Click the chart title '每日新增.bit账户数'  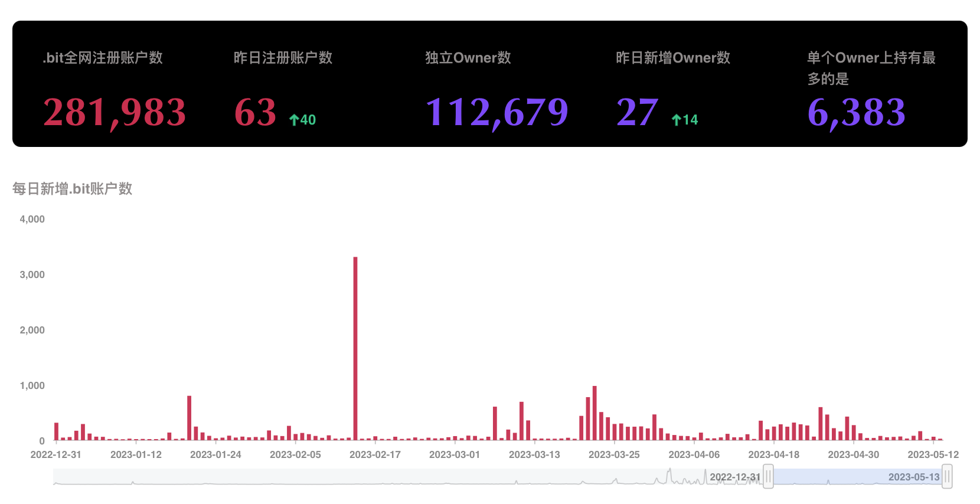(72, 189)
